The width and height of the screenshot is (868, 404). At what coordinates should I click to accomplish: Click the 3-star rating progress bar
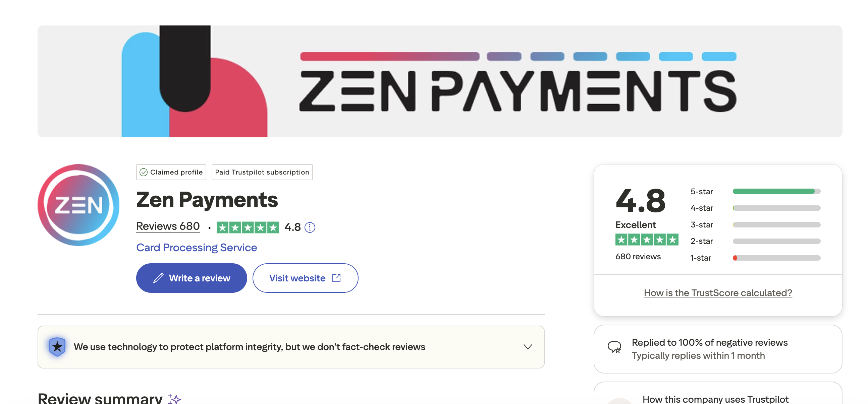pos(776,224)
